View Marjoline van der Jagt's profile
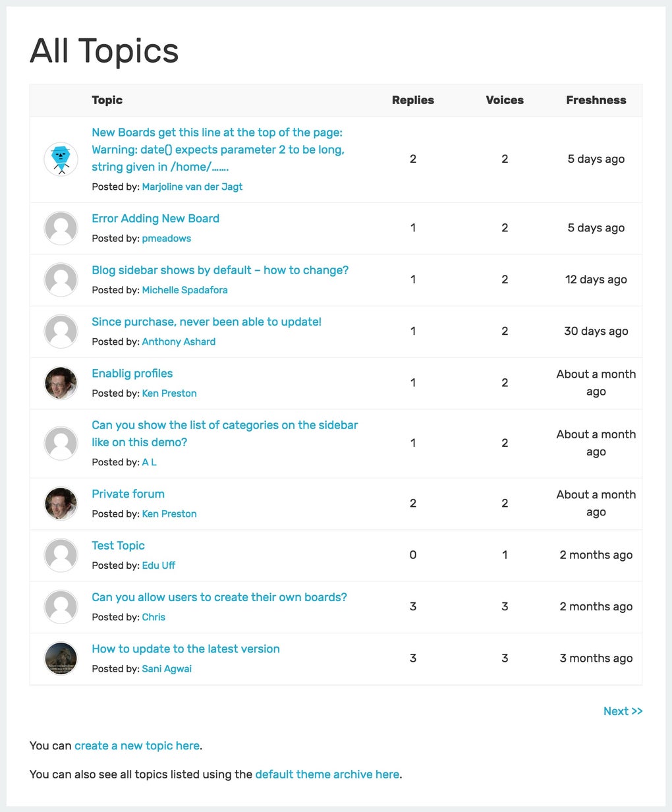Image resolution: width=672 pixels, height=812 pixels. click(x=192, y=187)
